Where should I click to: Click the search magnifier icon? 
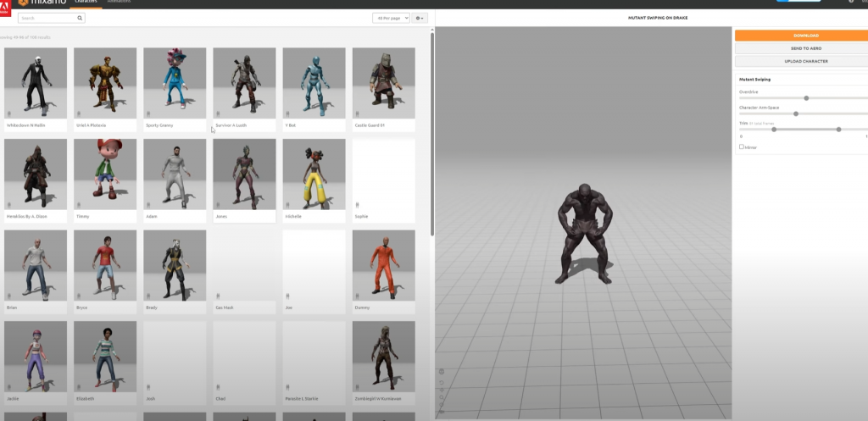(x=80, y=19)
